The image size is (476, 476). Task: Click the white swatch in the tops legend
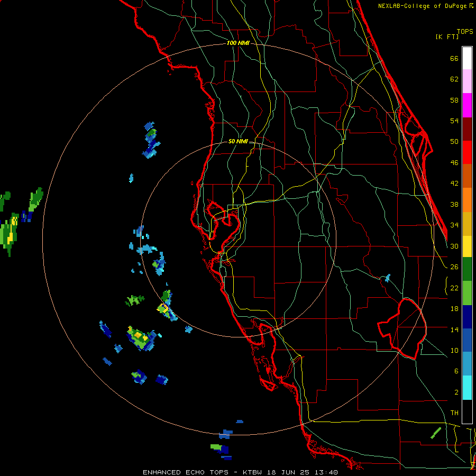coord(467,58)
